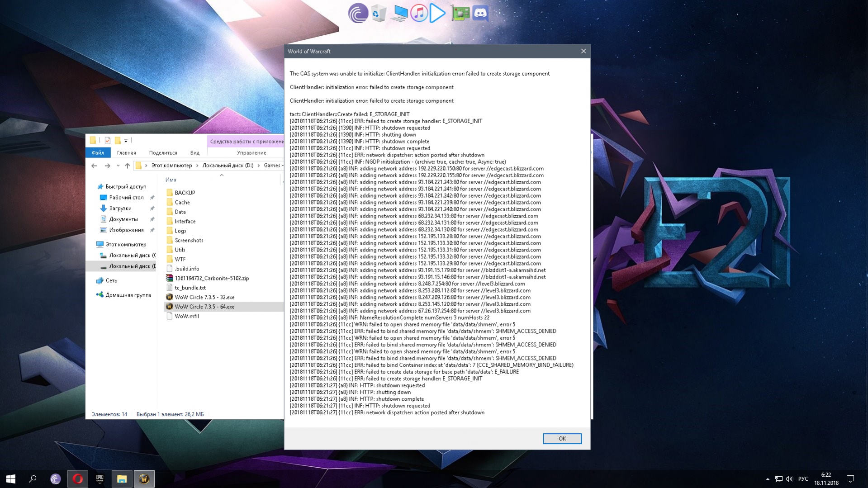Viewport: 868px width, 488px height.
Task: Show hidden system tray icons
Action: (768, 479)
